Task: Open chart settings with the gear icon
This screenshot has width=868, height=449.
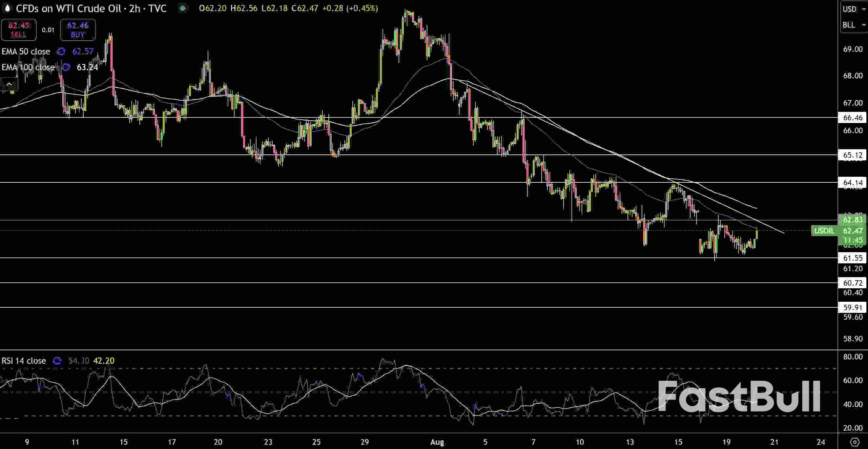Action: pos(855,442)
